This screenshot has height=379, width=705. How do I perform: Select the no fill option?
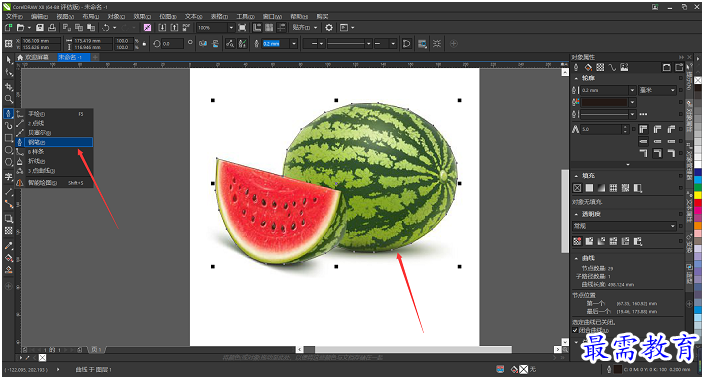pyautogui.click(x=577, y=188)
